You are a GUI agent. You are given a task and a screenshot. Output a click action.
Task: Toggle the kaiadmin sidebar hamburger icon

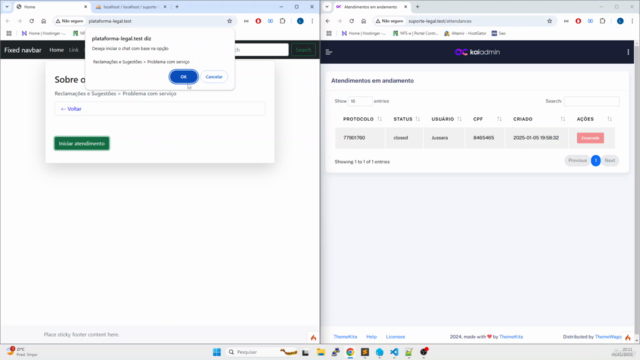point(329,52)
